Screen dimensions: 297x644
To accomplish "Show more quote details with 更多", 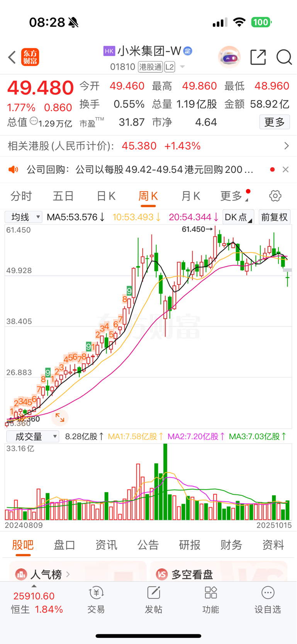I will click(x=275, y=122).
